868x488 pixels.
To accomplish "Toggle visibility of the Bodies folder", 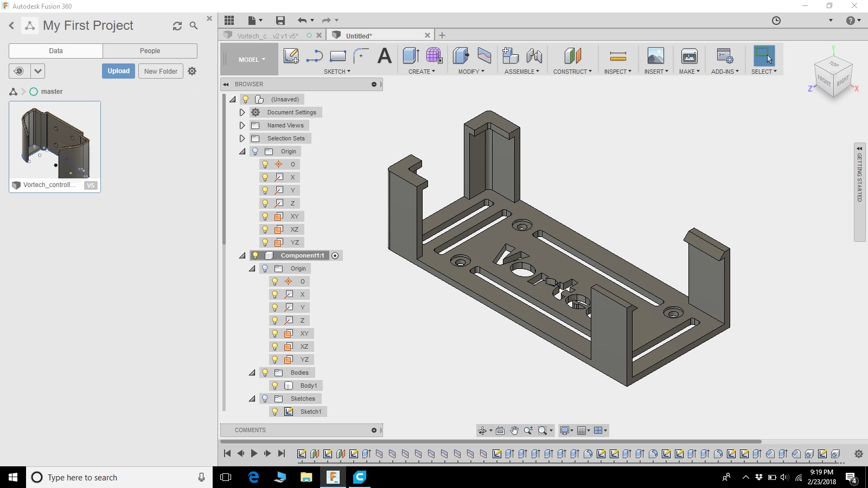I will click(265, 373).
